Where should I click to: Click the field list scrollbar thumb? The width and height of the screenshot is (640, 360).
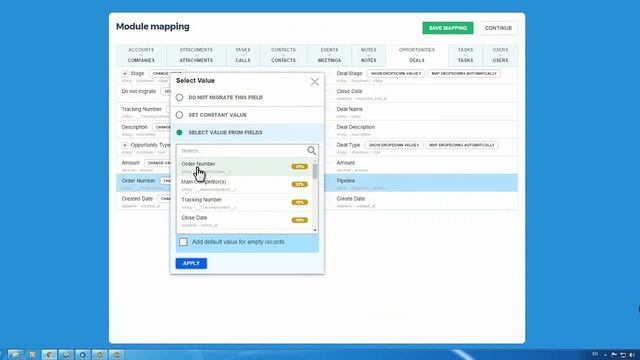tap(315, 171)
